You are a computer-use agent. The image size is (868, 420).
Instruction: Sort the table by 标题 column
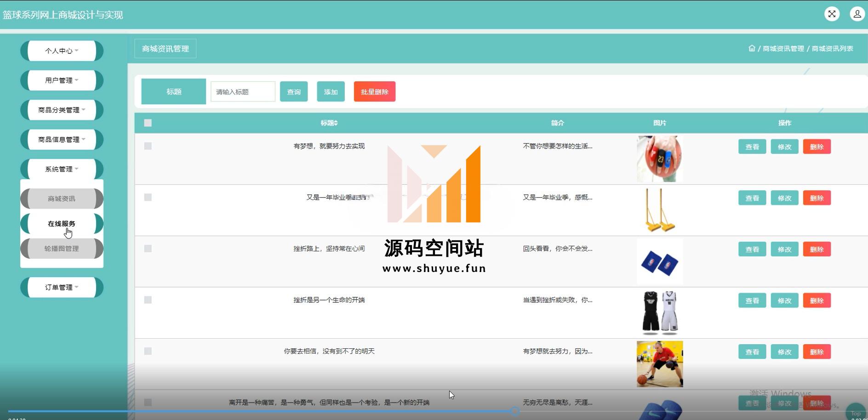[x=329, y=123]
